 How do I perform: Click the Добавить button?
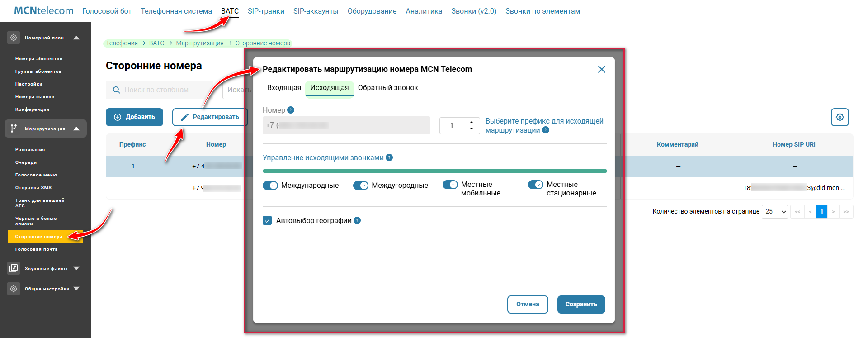click(x=134, y=117)
